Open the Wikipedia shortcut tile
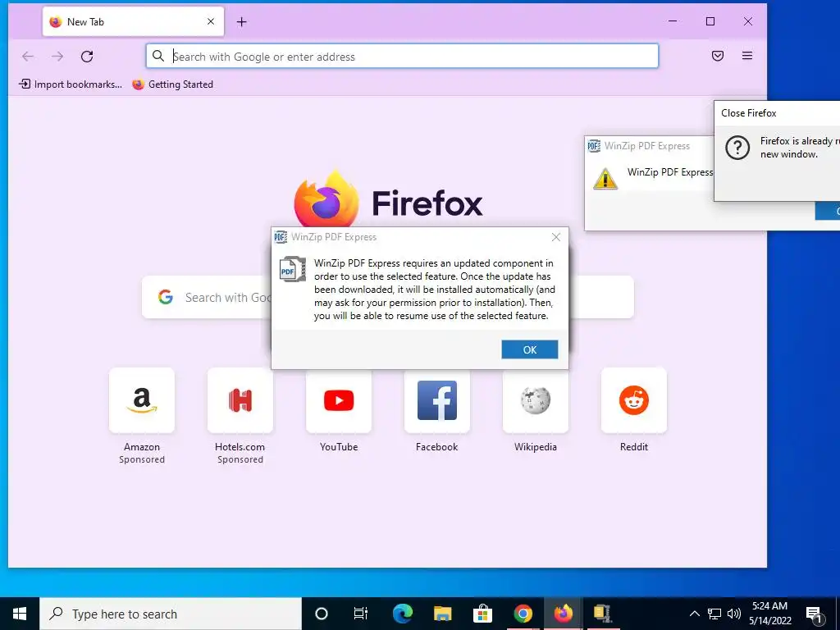This screenshot has height=630, width=840. pos(535,400)
